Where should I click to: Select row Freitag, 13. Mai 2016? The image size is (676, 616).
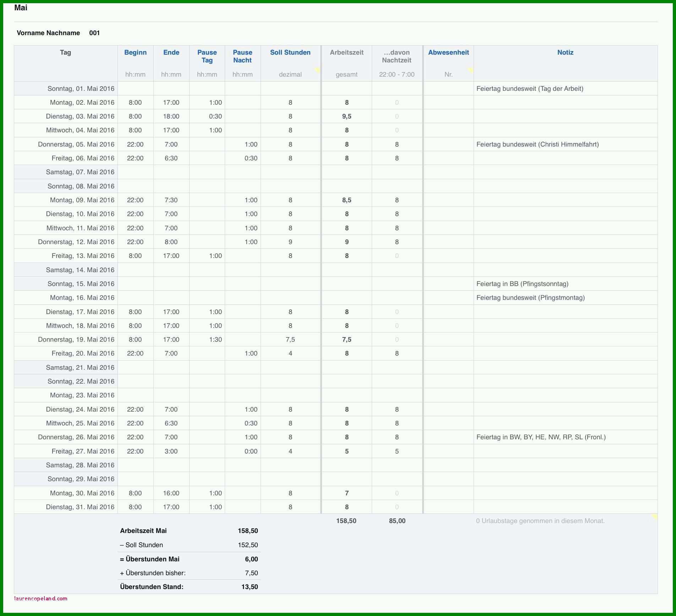[336, 256]
